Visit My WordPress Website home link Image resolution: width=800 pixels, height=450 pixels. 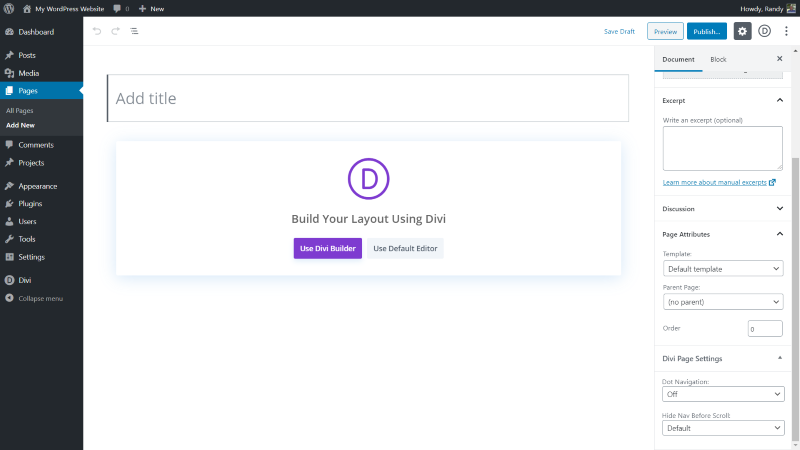pos(63,9)
